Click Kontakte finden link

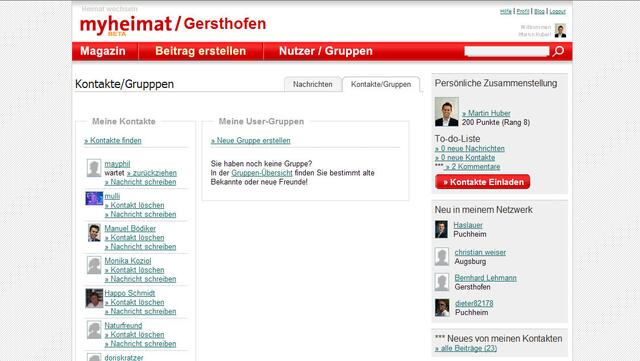pyautogui.click(x=113, y=140)
